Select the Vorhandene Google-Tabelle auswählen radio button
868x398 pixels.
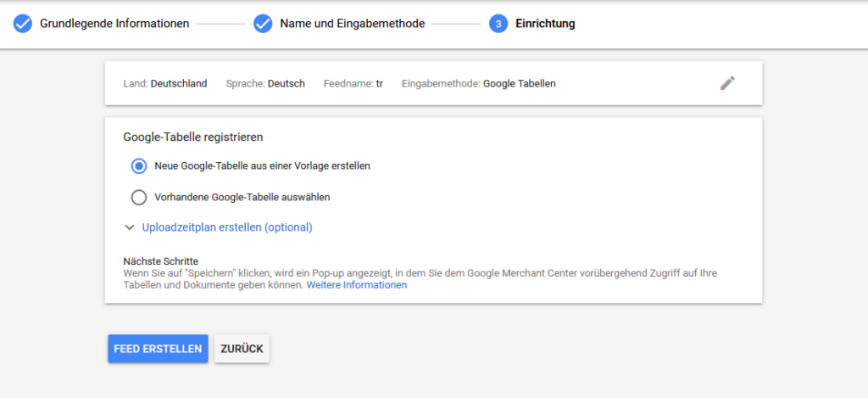click(x=139, y=197)
